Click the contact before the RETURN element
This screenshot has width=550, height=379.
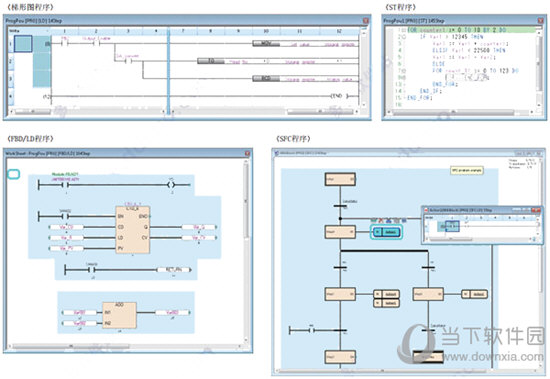(x=91, y=270)
